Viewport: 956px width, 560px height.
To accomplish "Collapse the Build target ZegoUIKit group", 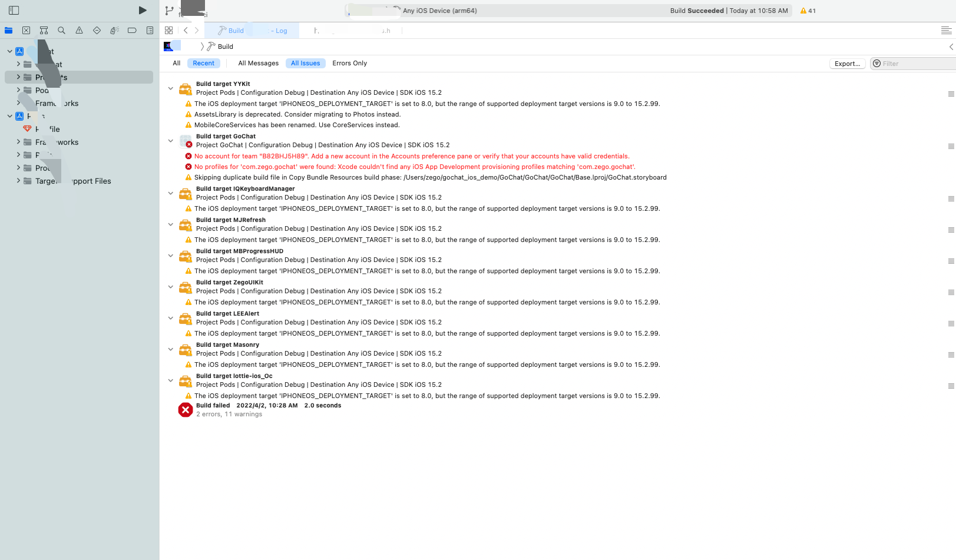I will point(171,287).
